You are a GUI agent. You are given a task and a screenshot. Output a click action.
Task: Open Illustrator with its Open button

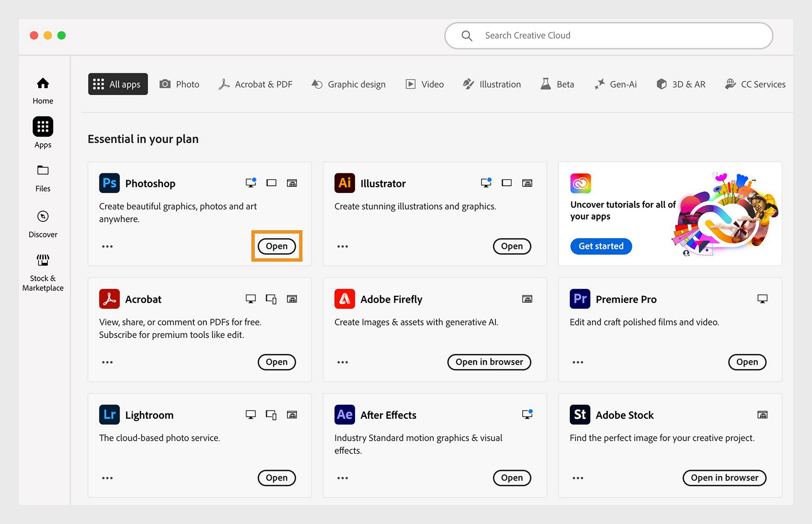click(512, 246)
